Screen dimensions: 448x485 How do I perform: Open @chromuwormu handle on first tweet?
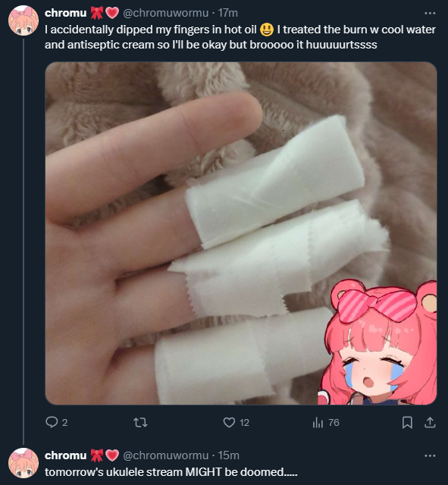coord(166,13)
